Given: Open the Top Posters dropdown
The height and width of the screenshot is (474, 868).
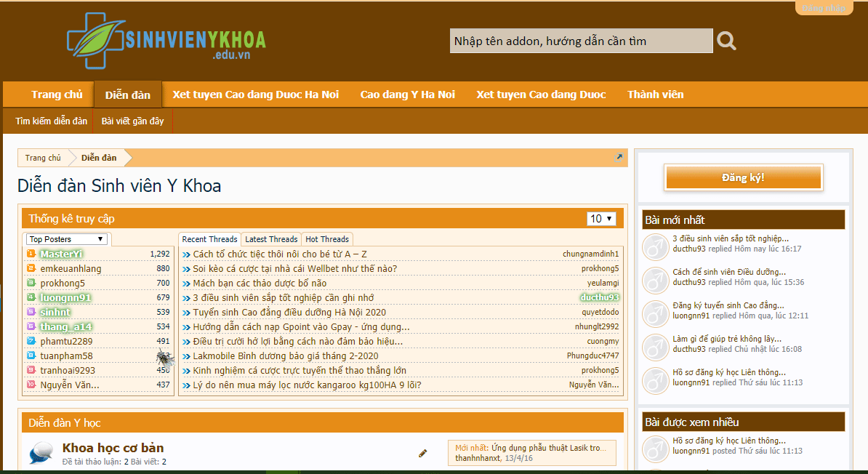Looking at the screenshot, I should click(67, 239).
